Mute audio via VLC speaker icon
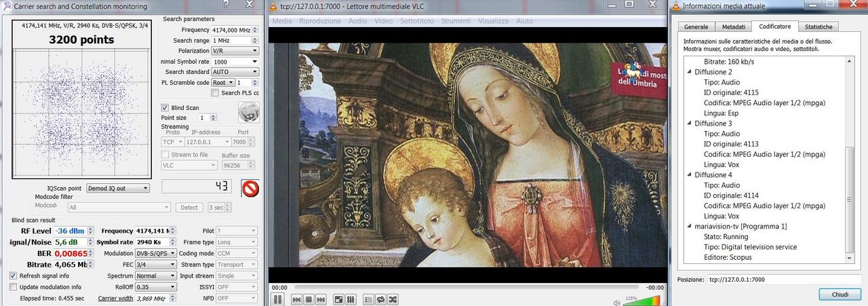The width and height of the screenshot is (868, 306). [616, 302]
